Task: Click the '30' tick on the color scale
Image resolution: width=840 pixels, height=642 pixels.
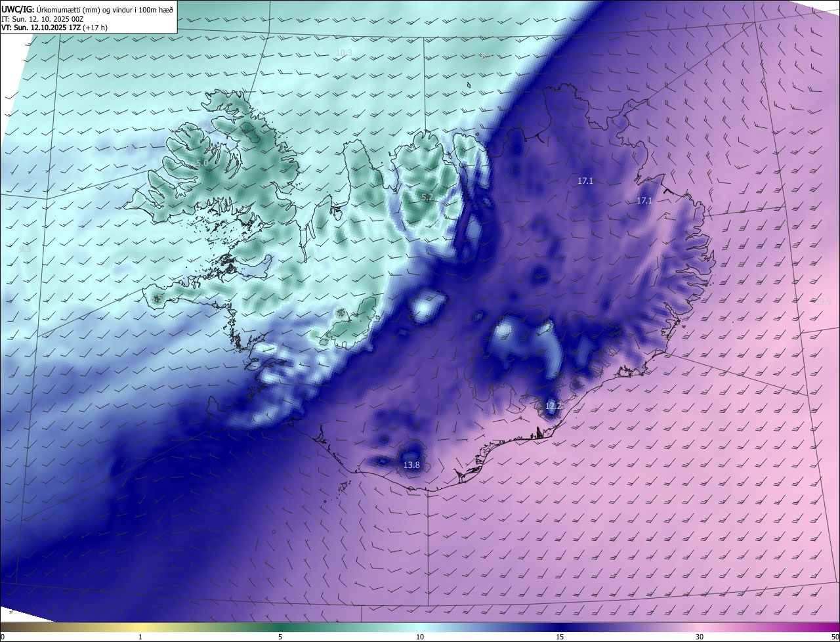Action: [x=700, y=637]
